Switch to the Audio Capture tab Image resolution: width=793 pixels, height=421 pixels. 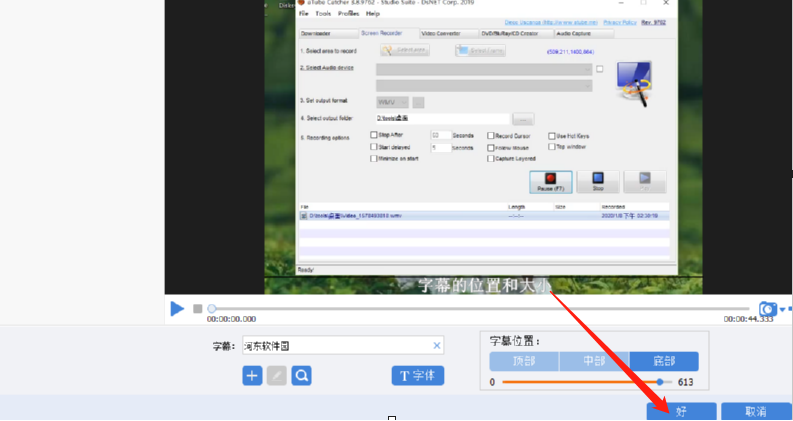584,33
